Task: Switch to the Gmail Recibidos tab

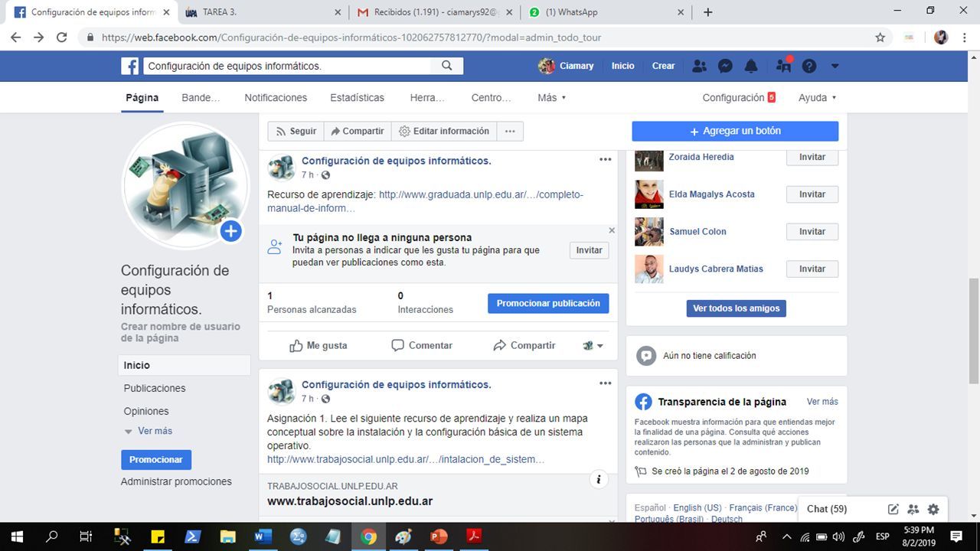Action: [435, 12]
